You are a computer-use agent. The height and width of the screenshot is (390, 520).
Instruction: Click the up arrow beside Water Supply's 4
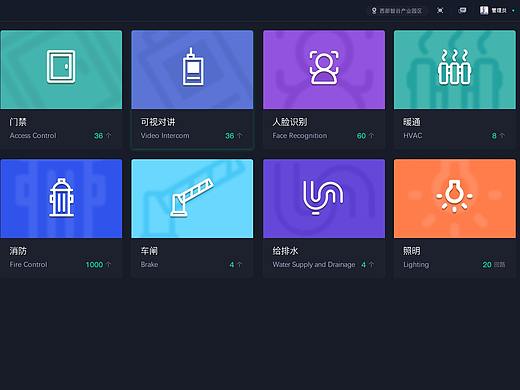[x=371, y=264]
